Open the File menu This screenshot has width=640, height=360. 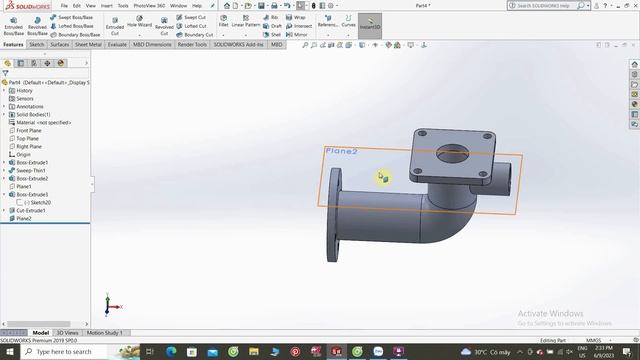coord(64,6)
